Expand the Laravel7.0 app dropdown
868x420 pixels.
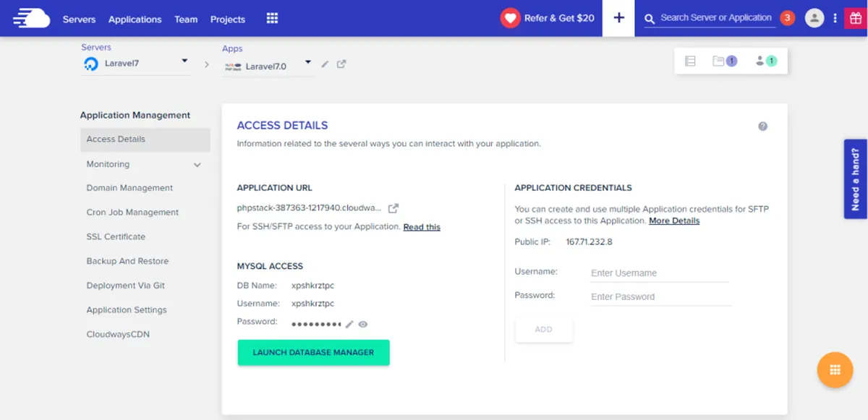point(308,62)
